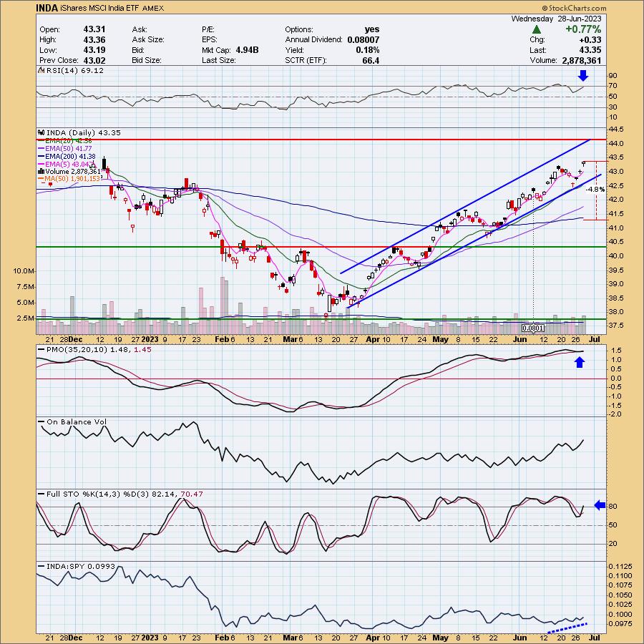This screenshot has height=644, width=644.
Task: Click the +0.77% percent change value
Action: click(x=583, y=29)
